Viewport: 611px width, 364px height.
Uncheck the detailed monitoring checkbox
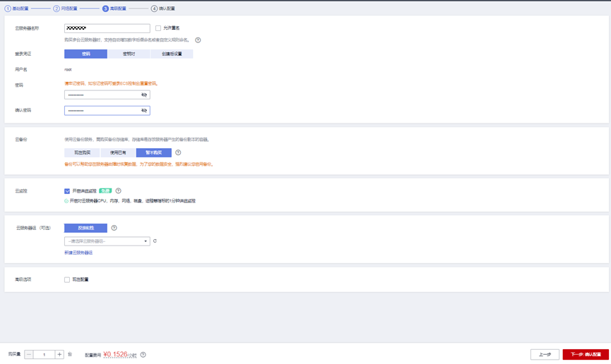67,191
